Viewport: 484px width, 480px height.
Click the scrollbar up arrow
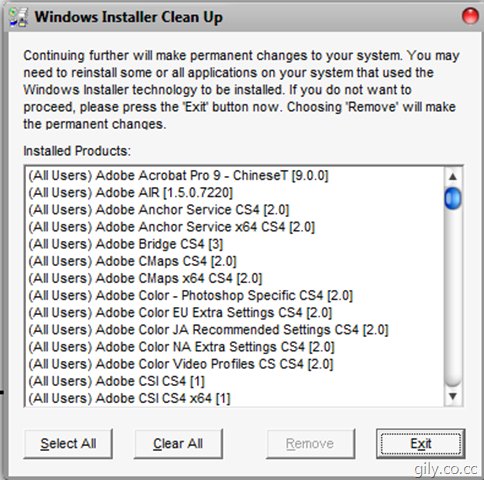coord(453,176)
